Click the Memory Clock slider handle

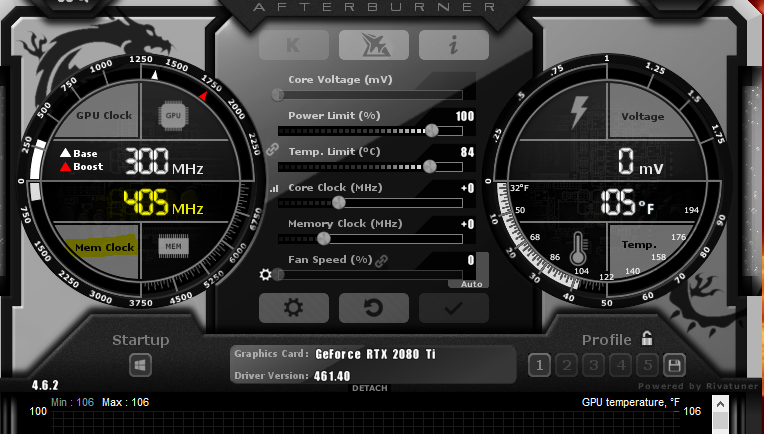click(x=324, y=239)
